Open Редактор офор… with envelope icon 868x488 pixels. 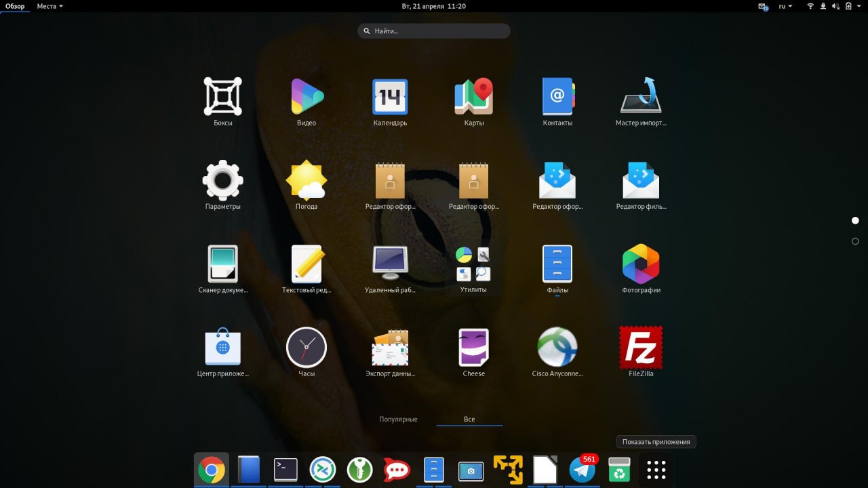point(557,185)
